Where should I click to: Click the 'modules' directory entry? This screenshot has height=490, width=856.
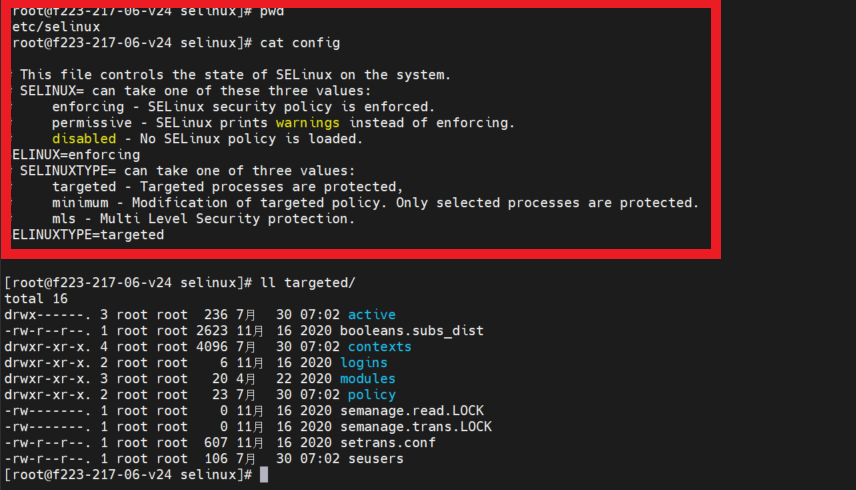(x=367, y=379)
